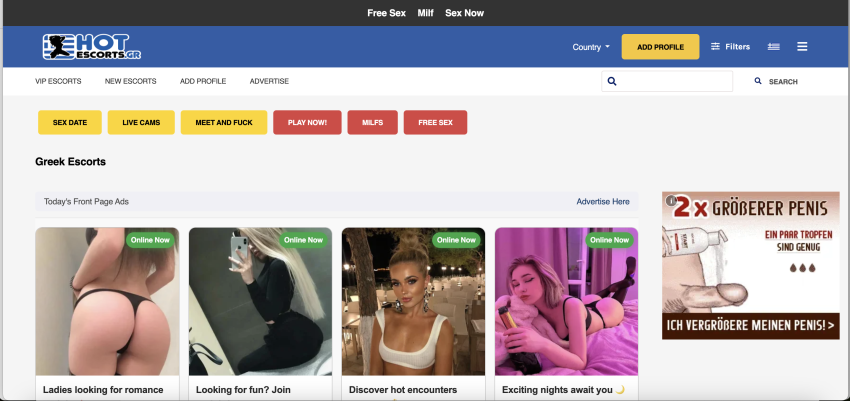Screen dimensions: 850x401
Task: Click the MEET AND FUCK button
Action: point(224,122)
